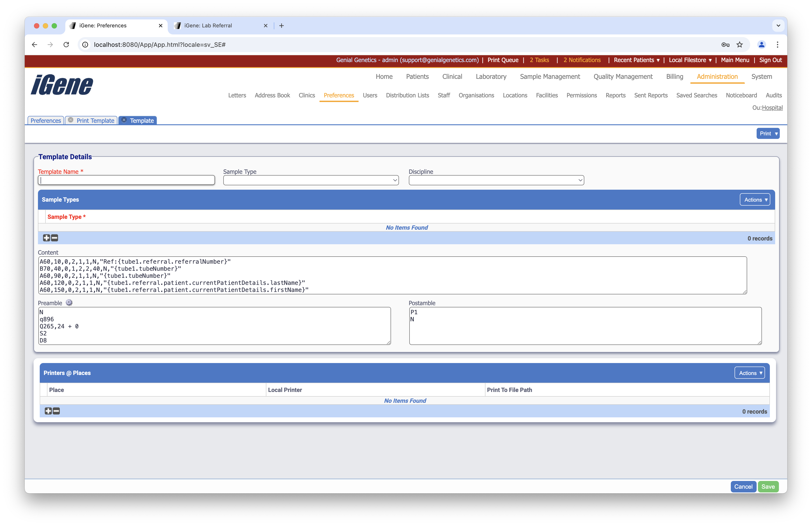Switch to the Print Template tab
The image size is (812, 526).
95,121
